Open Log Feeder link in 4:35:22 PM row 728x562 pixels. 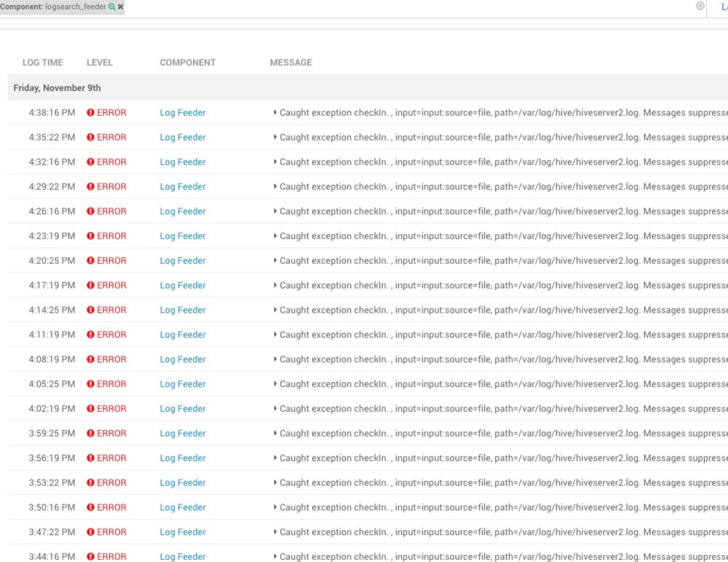click(x=182, y=137)
